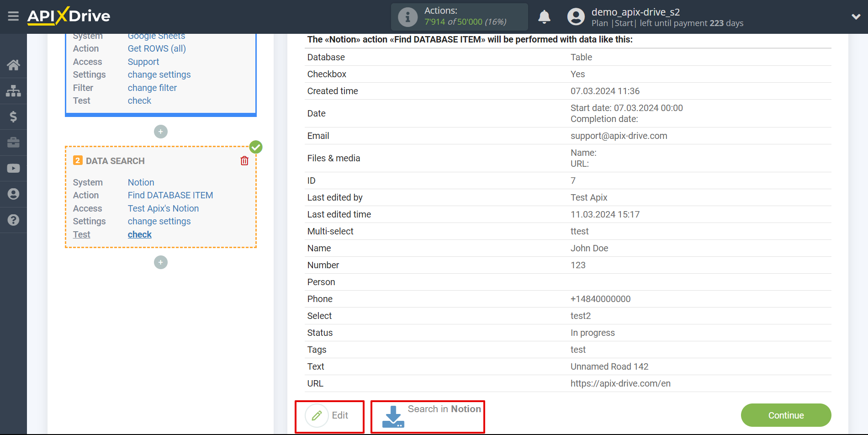Add step after Google Sheets block
868x435 pixels.
[x=161, y=132]
